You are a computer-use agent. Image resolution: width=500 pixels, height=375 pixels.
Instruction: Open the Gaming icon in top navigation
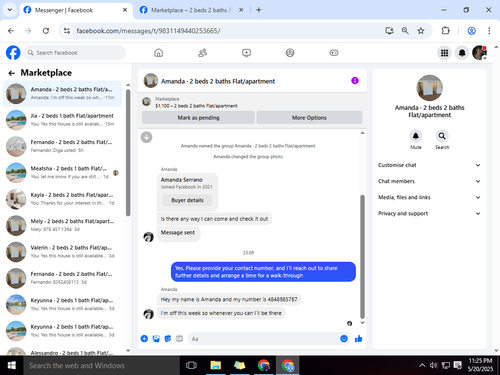point(334,53)
